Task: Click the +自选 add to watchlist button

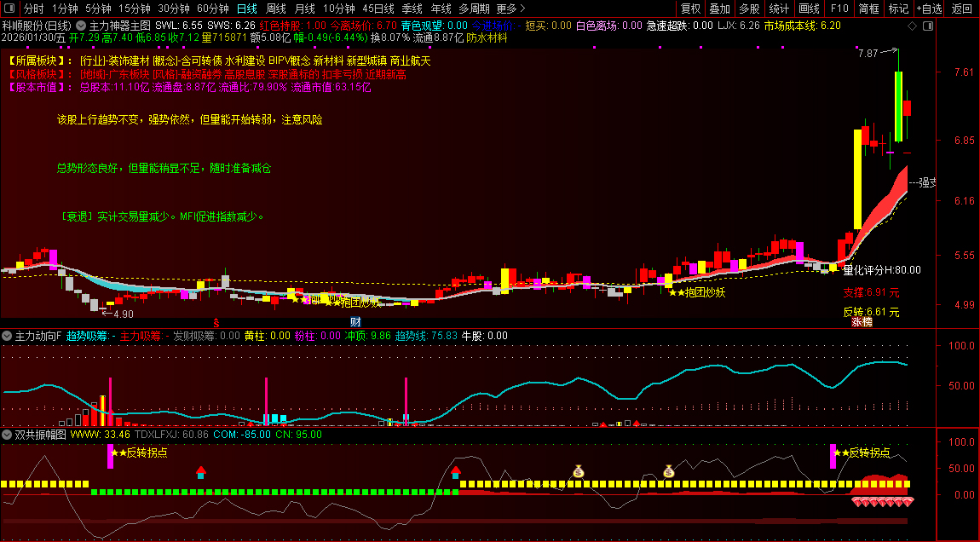Action: pyautogui.click(x=929, y=9)
